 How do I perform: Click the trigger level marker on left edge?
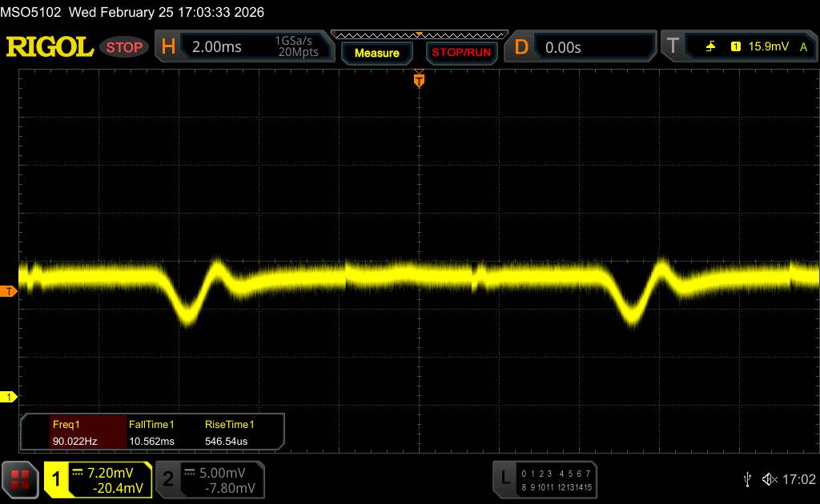pos(9,291)
